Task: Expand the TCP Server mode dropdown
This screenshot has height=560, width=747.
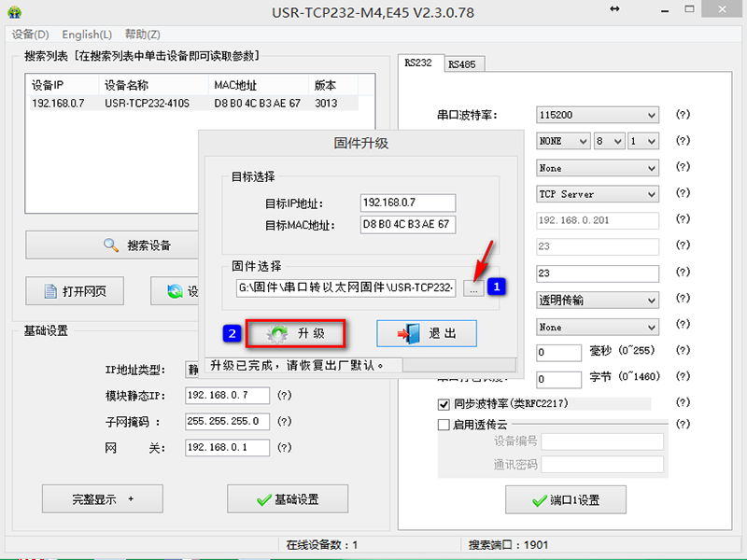Action: [x=651, y=194]
